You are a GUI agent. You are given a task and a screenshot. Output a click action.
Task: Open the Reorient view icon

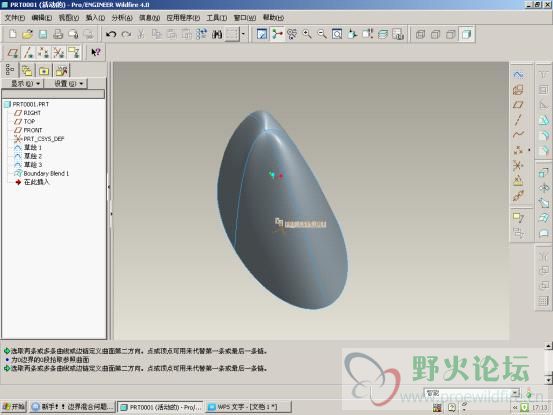pyautogui.click(x=352, y=34)
